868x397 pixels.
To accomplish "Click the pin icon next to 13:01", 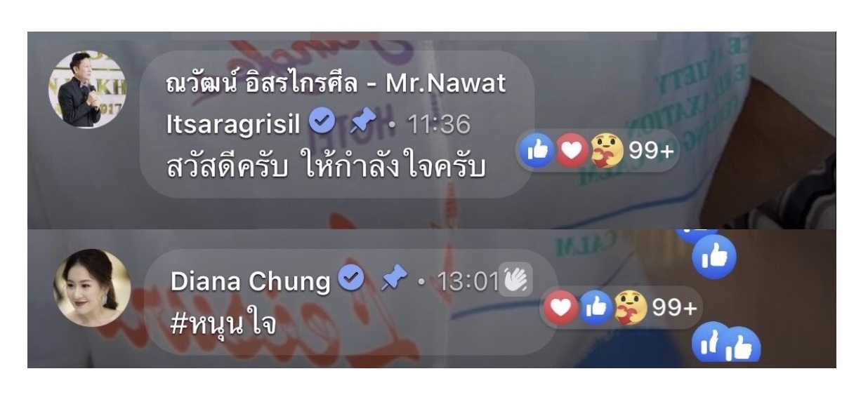I will [x=394, y=281].
